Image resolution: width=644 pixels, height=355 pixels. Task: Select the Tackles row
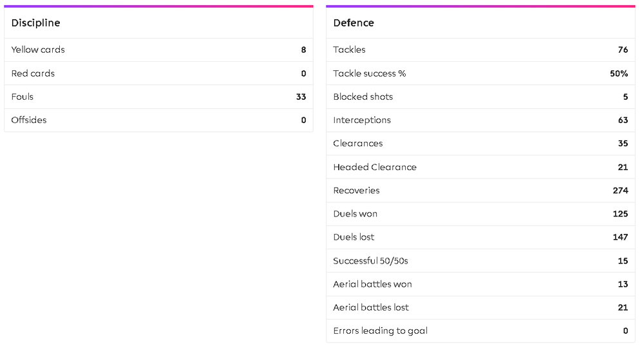point(480,50)
